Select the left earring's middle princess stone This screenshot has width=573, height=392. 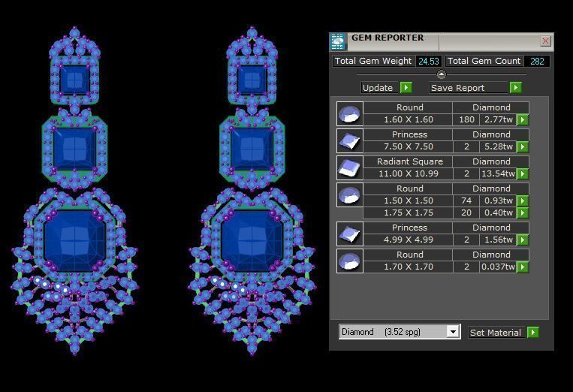tap(74, 149)
